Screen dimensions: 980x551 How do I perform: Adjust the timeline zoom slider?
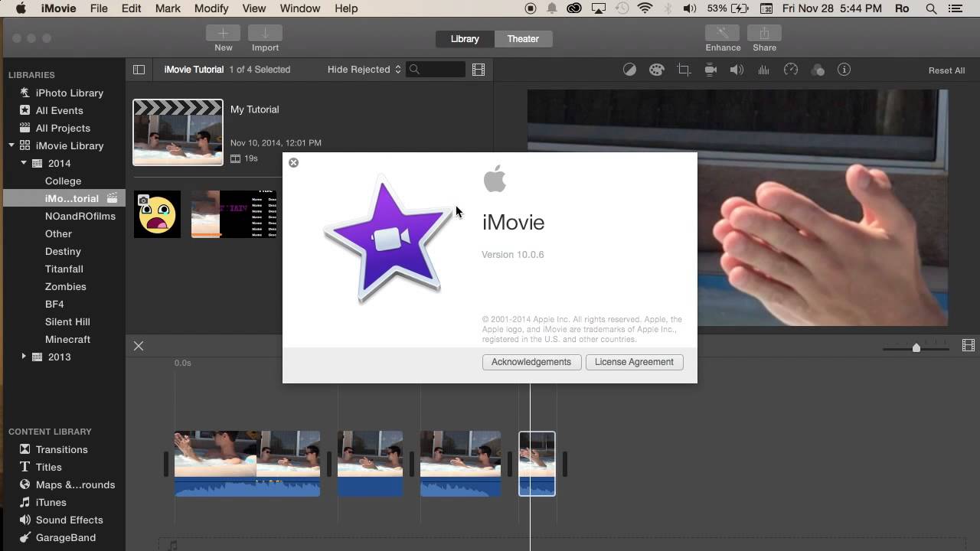tap(916, 347)
